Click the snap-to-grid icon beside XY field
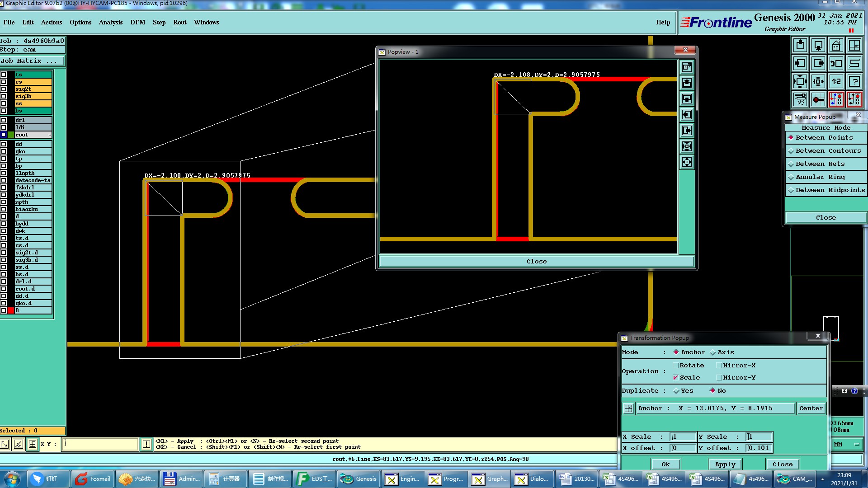The width and height of the screenshot is (868, 488). [x=33, y=445]
